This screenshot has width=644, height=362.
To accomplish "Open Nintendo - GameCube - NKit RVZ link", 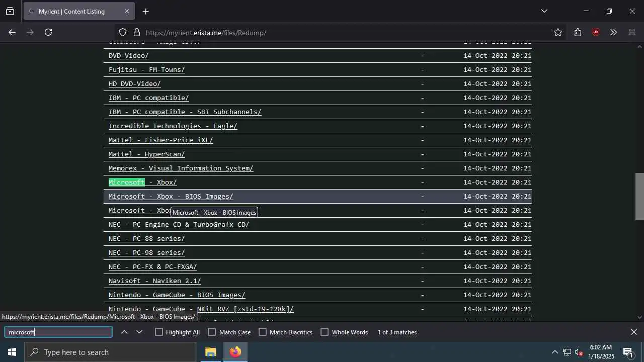I will point(201,309).
